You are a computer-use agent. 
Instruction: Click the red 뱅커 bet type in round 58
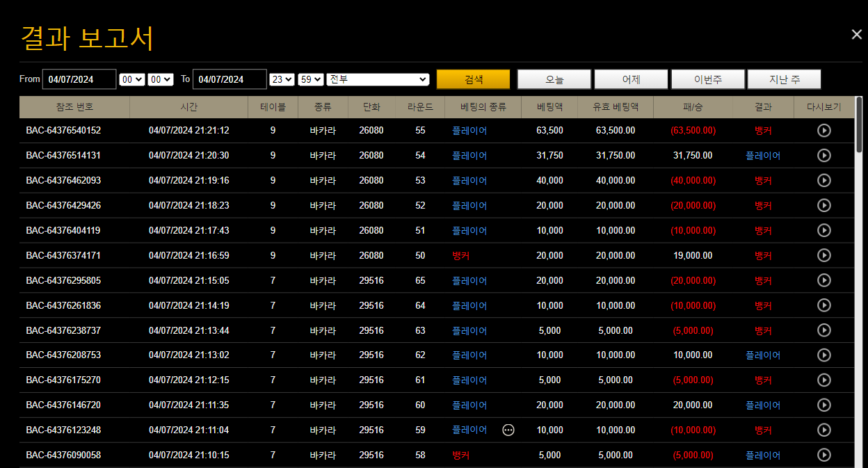(461, 455)
